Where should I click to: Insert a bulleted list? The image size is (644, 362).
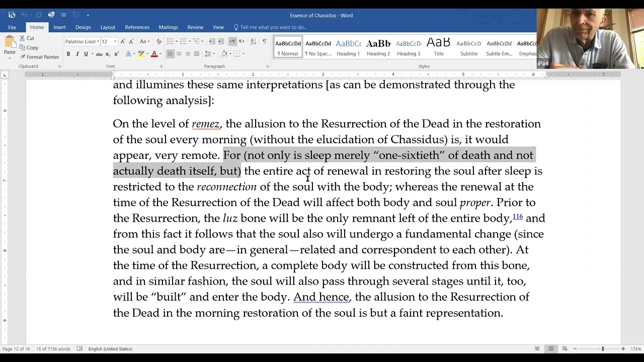(x=170, y=41)
